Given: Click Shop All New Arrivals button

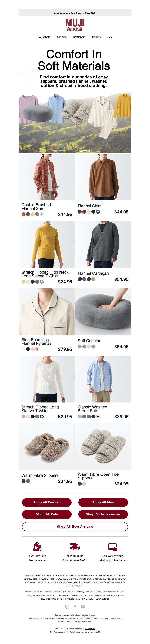Looking at the screenshot, I should click(75, 527).
